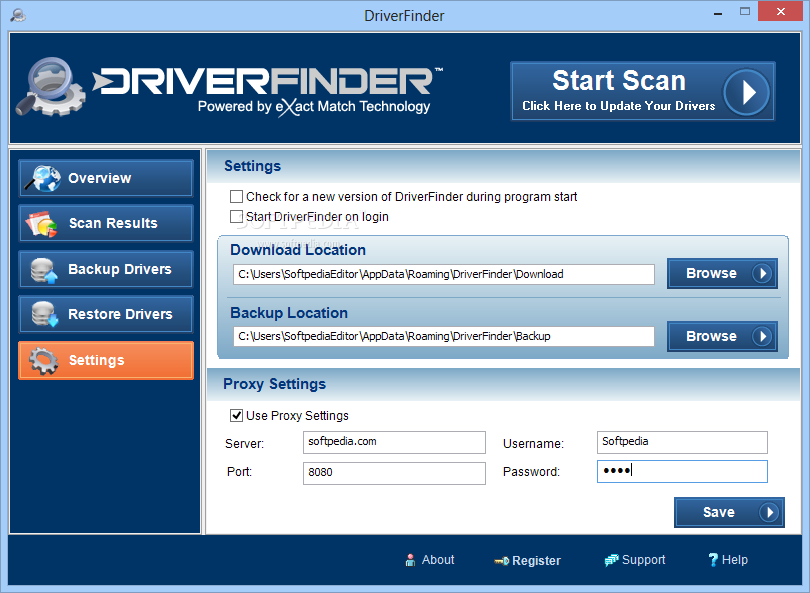Switch to Restore Drivers section
This screenshot has width=810, height=593.
point(106,314)
